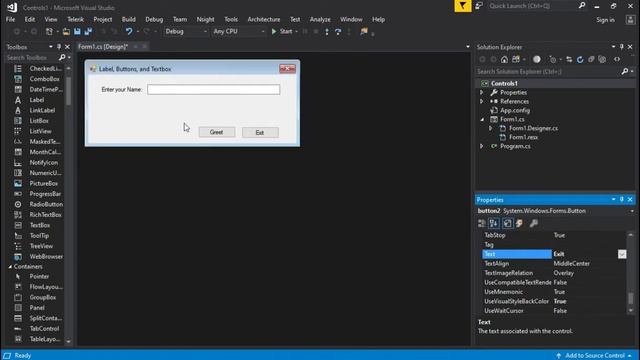Select the Help menu

point(378,20)
